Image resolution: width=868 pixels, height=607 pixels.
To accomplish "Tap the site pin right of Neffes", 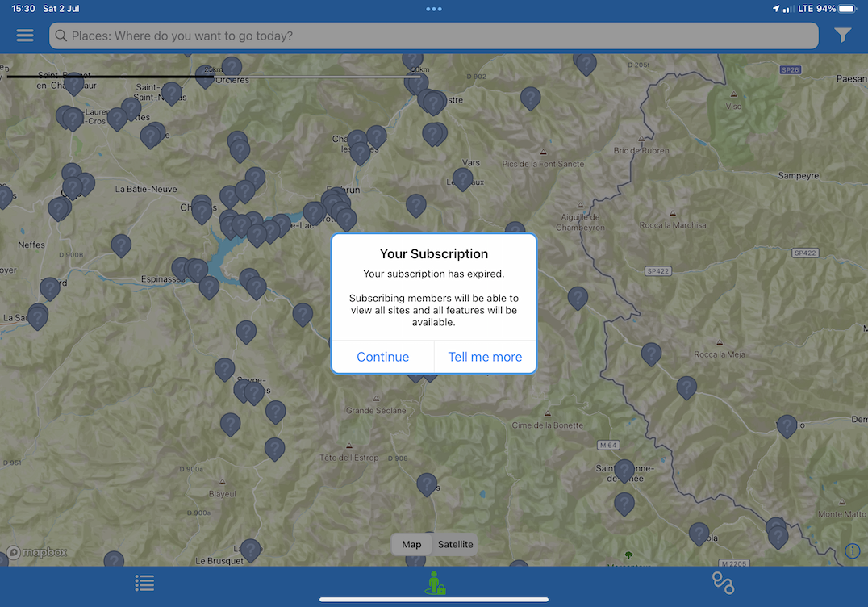I will click(x=121, y=244).
